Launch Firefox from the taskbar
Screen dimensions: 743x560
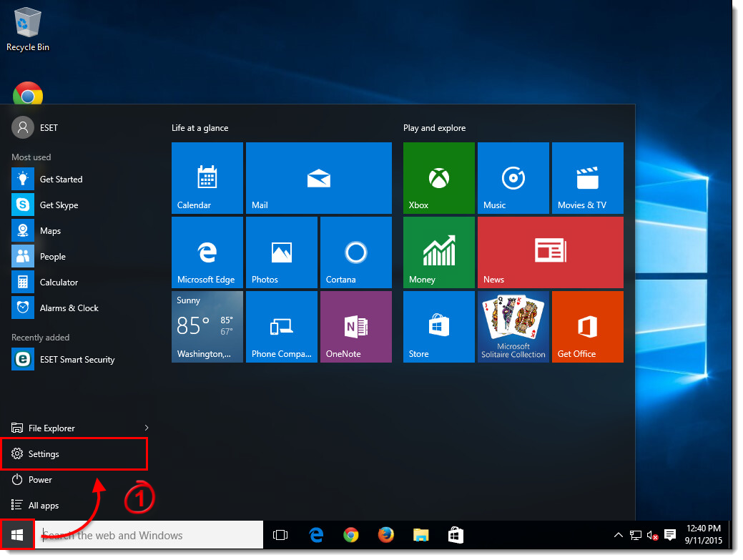[x=385, y=535]
